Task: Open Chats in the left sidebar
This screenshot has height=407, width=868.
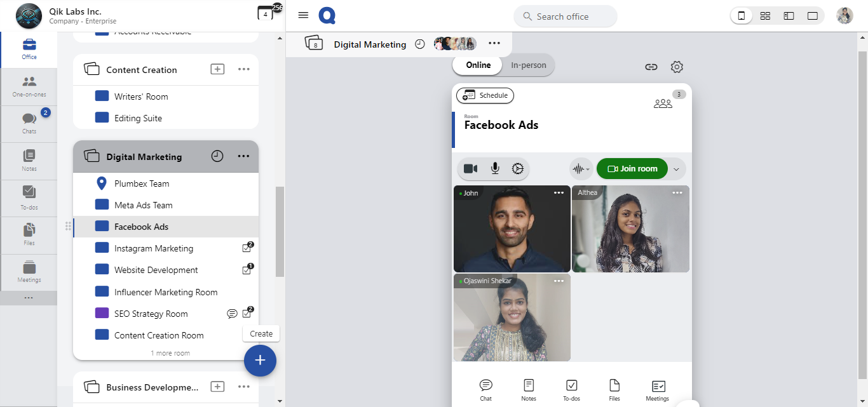Action: point(29,123)
